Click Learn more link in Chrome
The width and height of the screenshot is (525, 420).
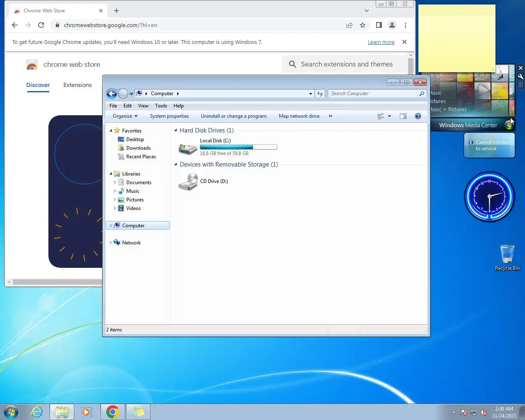(381, 42)
